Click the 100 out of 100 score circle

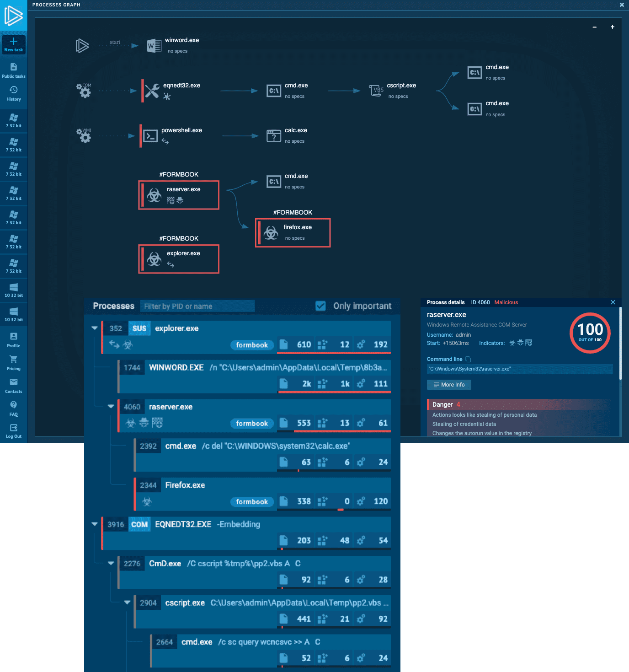point(590,333)
